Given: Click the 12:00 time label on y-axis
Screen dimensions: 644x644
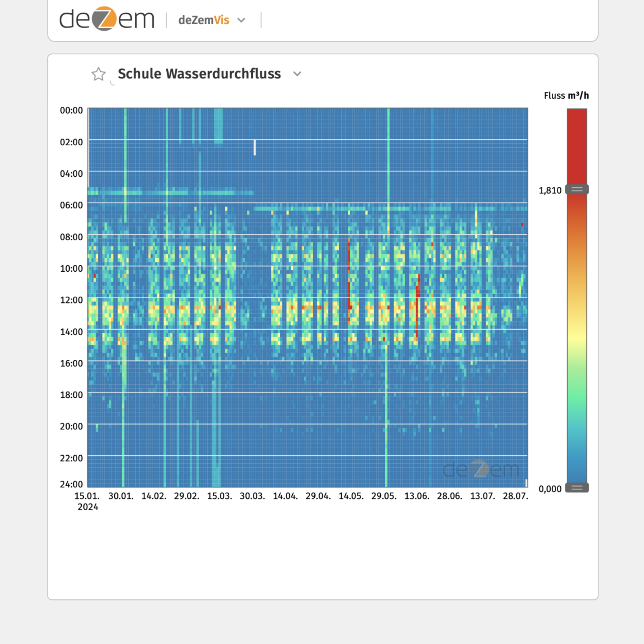Looking at the screenshot, I should coord(71,300).
